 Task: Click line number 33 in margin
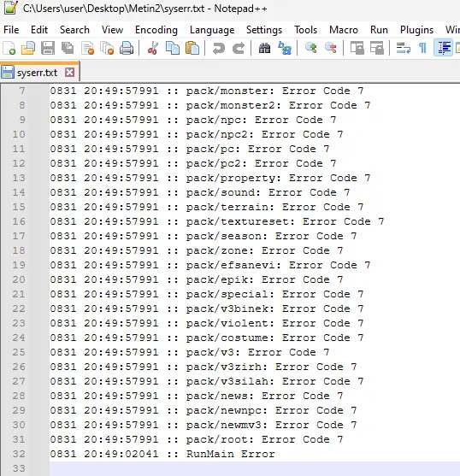pos(19,468)
